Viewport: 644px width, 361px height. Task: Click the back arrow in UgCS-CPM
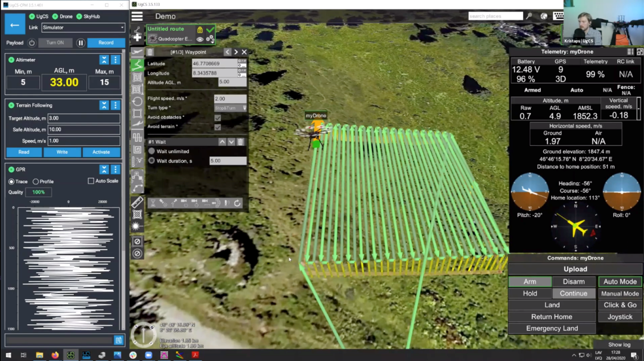[15, 25]
